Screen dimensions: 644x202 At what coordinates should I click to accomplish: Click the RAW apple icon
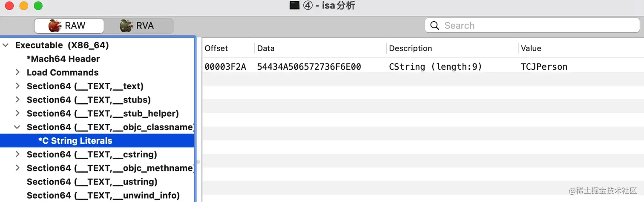click(55, 26)
